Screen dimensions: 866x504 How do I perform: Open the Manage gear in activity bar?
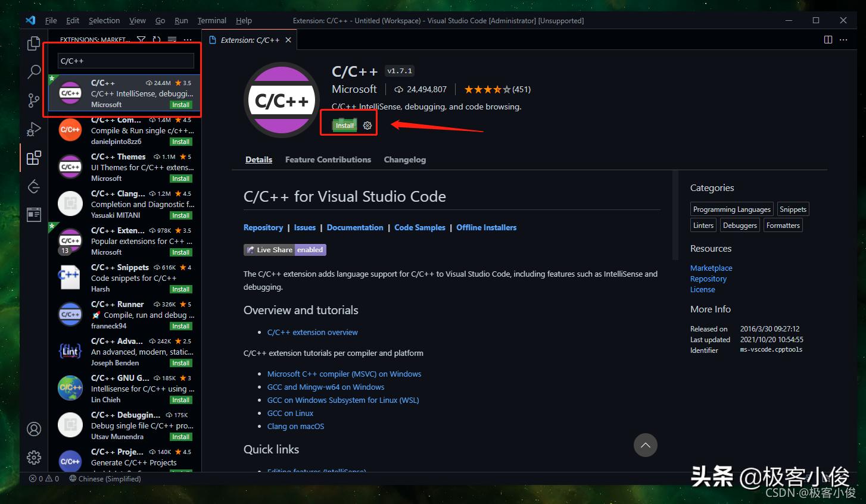[x=34, y=457]
